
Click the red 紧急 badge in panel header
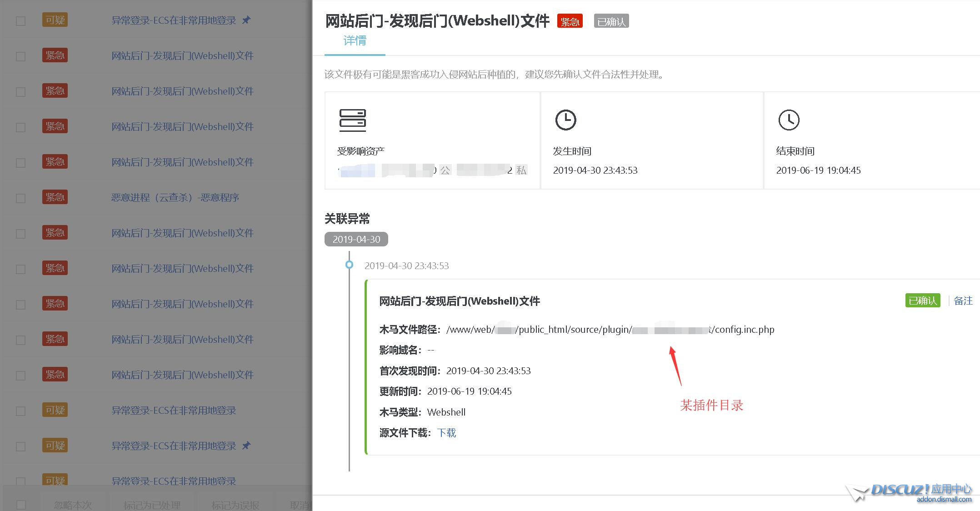point(570,21)
